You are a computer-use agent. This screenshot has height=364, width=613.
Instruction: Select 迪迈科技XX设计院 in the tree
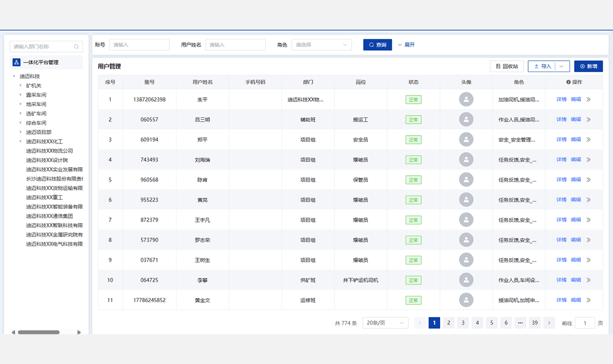click(x=47, y=160)
